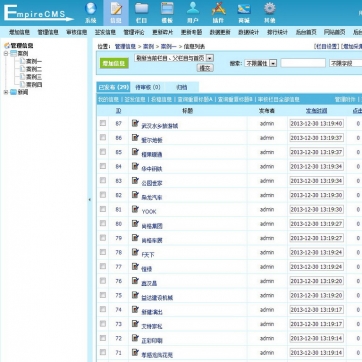Tick the checkbox for row ID 76
This screenshot has width=362, height=362.
(x=103, y=281)
